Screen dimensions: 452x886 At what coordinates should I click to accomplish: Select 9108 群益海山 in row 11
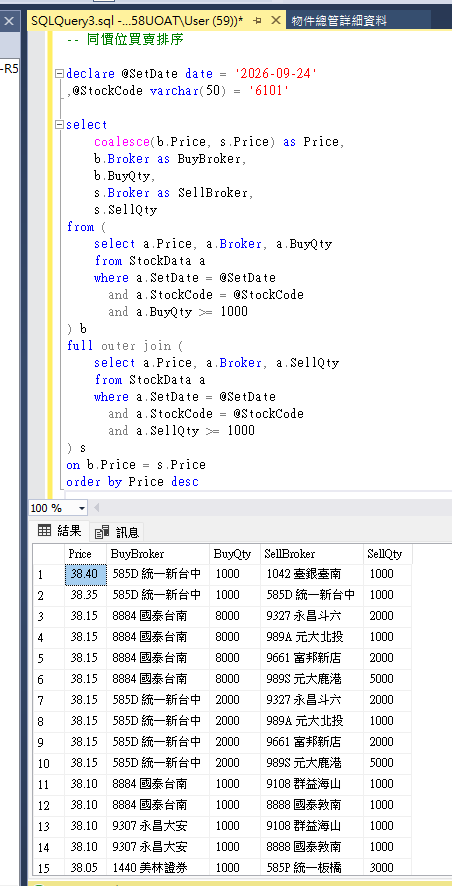click(x=312, y=784)
